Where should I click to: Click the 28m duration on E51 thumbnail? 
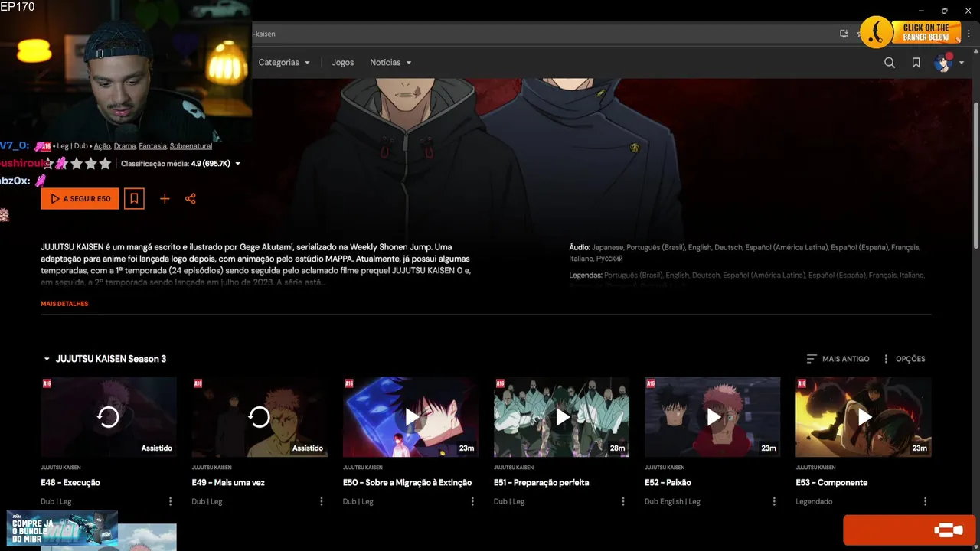pos(618,448)
